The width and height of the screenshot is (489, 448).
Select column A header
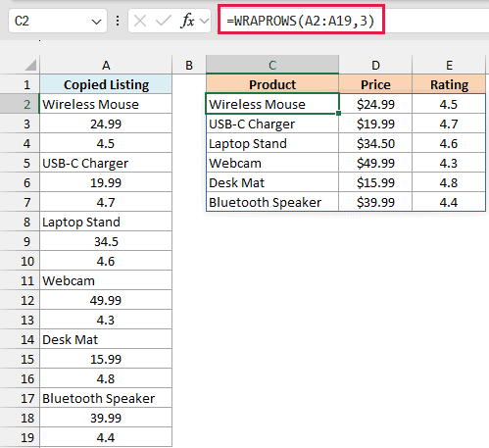(x=106, y=65)
